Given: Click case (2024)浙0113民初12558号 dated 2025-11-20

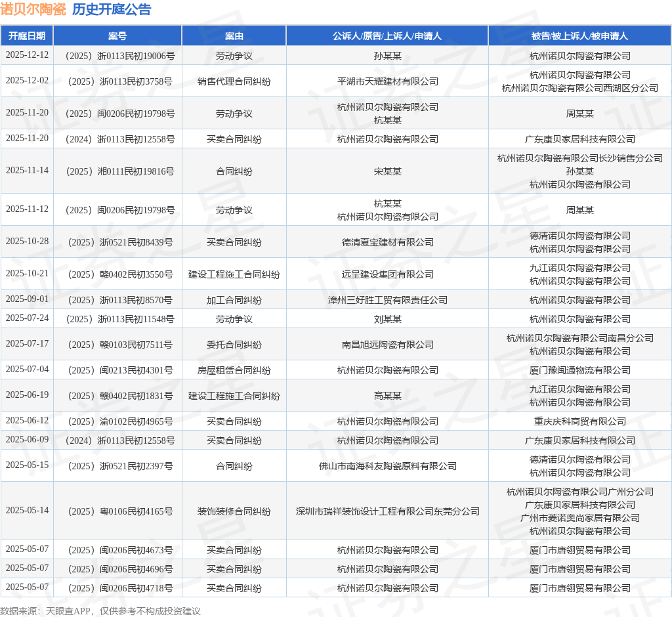Looking at the screenshot, I should (x=120, y=139).
